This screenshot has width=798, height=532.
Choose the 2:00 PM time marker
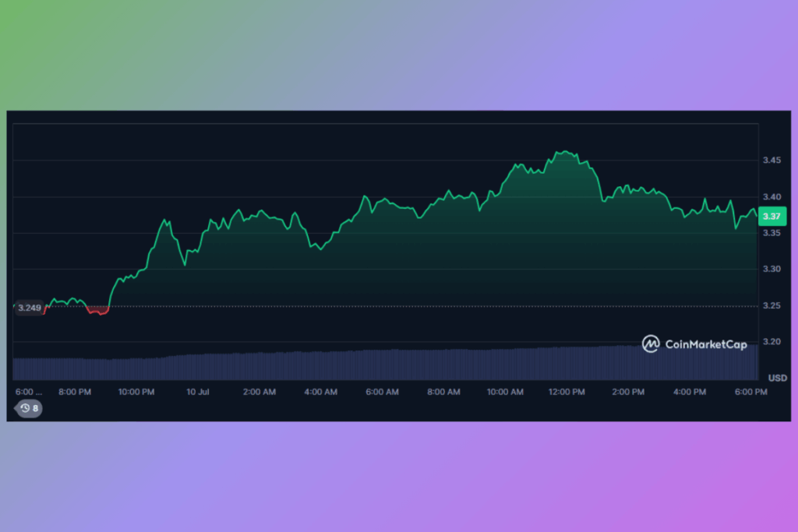pos(628,392)
